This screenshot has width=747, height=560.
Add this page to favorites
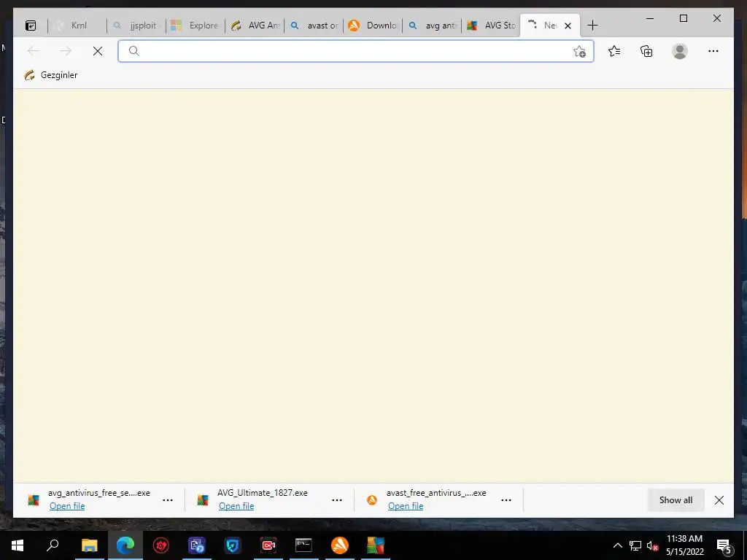pyautogui.click(x=579, y=52)
